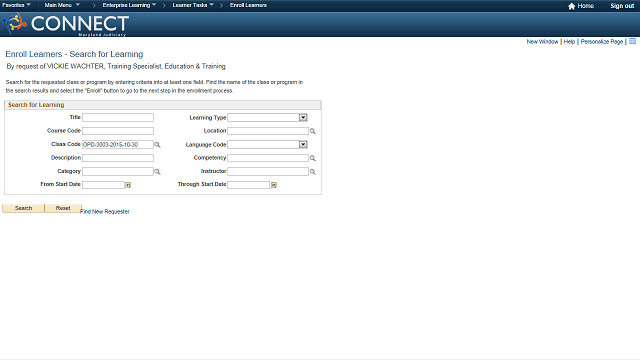
Task: Open Through Start Date calendar picker
Action: click(274, 185)
